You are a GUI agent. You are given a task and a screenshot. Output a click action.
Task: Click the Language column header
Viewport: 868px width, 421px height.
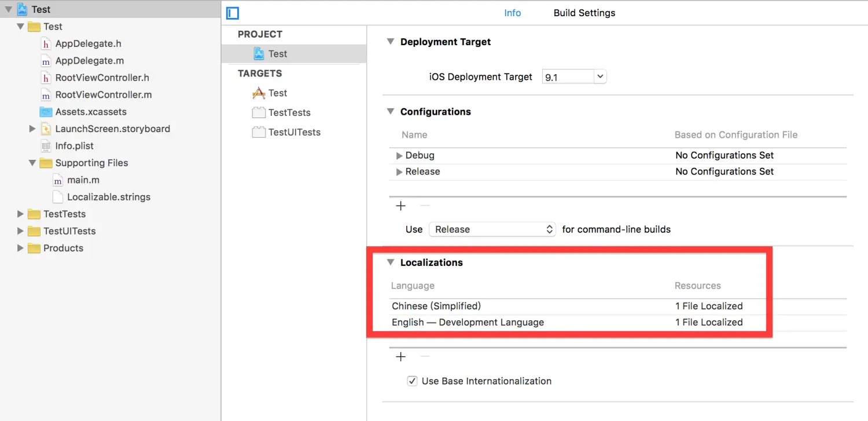coord(413,285)
